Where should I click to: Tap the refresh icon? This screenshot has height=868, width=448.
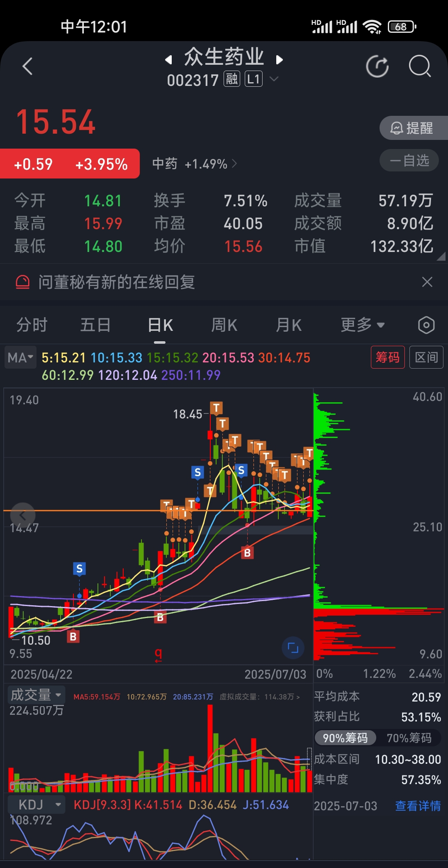377,66
